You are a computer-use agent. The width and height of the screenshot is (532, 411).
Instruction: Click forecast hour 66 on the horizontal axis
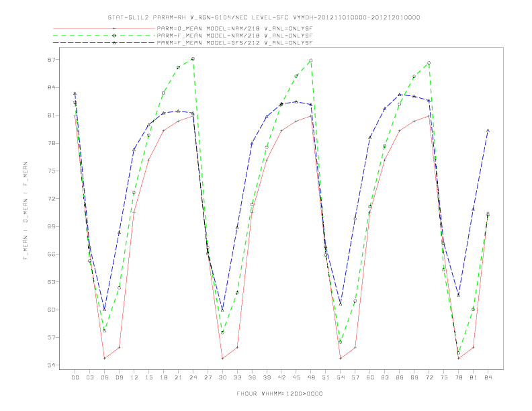click(400, 377)
